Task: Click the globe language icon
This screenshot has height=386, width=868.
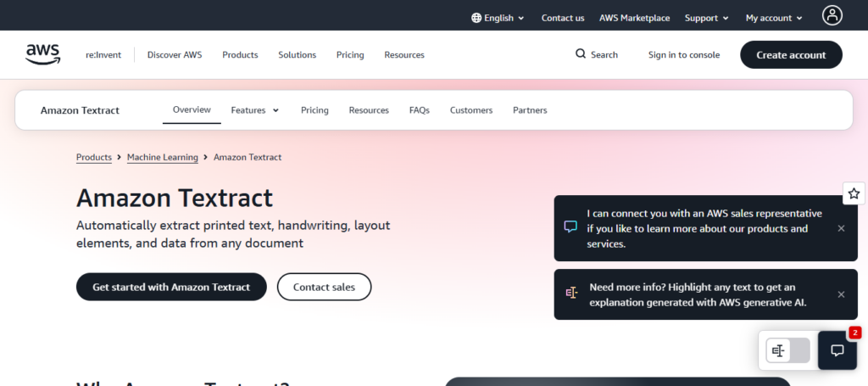Action: coord(476,18)
